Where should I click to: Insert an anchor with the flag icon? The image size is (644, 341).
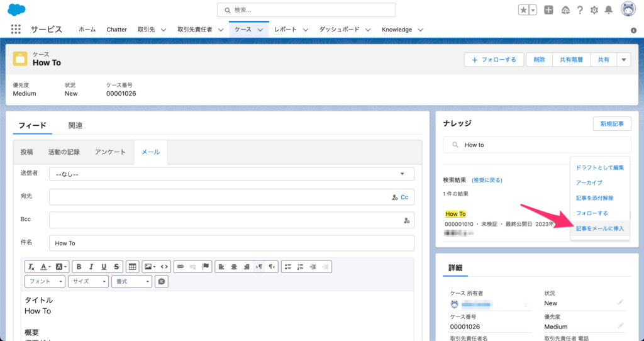206,267
